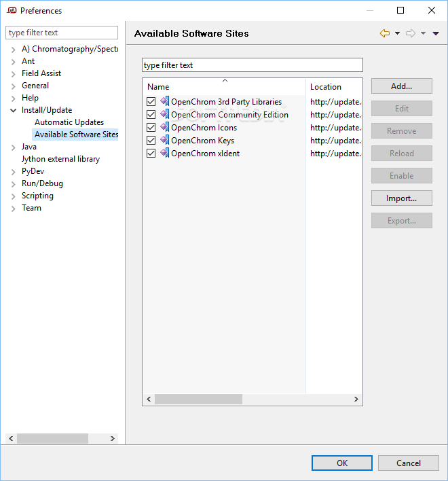Screen dimensions: 448x481
Task: Expand the A) Chromatography/Spectr tree node
Action: point(13,50)
